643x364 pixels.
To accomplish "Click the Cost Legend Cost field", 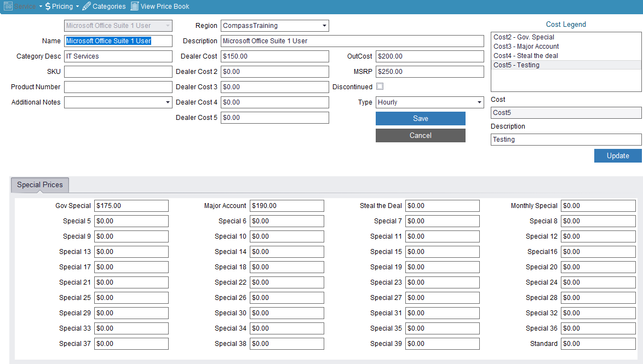I will 566,113.
